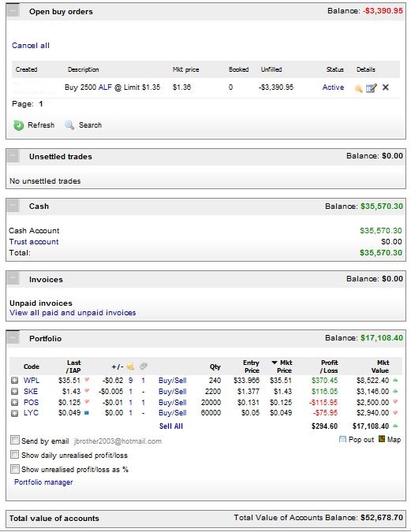411x532 pixels.
Task: Cancel ALF order with X icon
Action: (386, 87)
